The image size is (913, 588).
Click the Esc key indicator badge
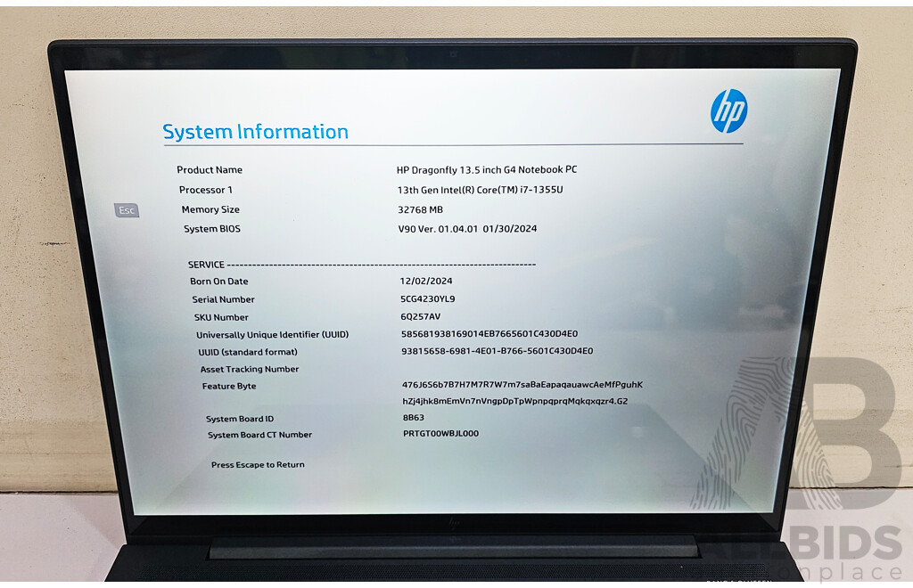click(126, 210)
